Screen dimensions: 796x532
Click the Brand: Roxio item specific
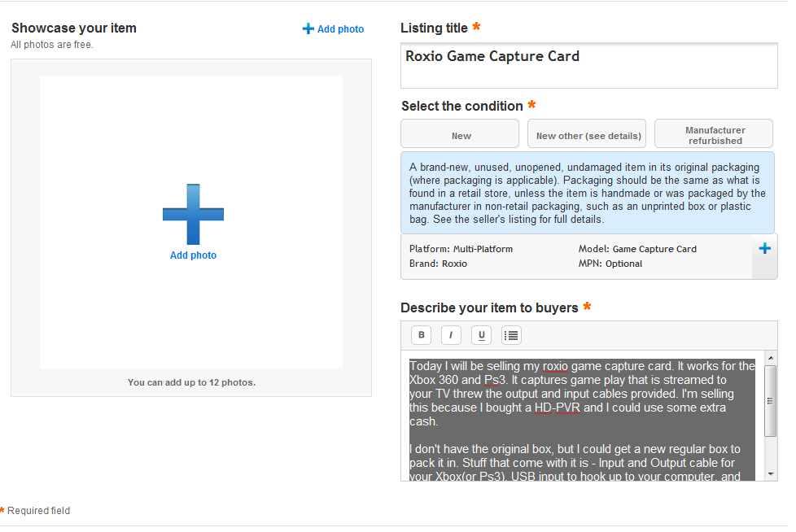[x=438, y=264]
